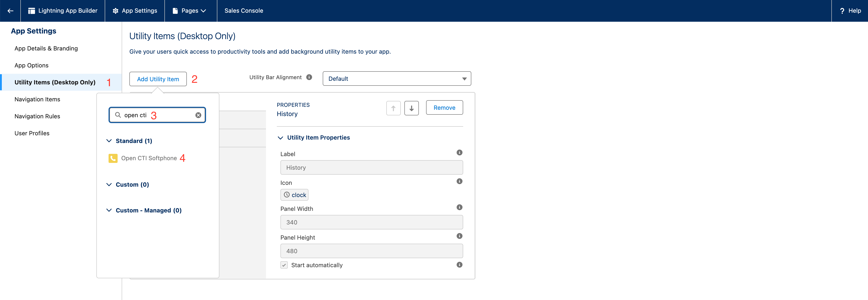This screenshot has width=868, height=300.
Task: Clear the search field text
Action: point(198,115)
